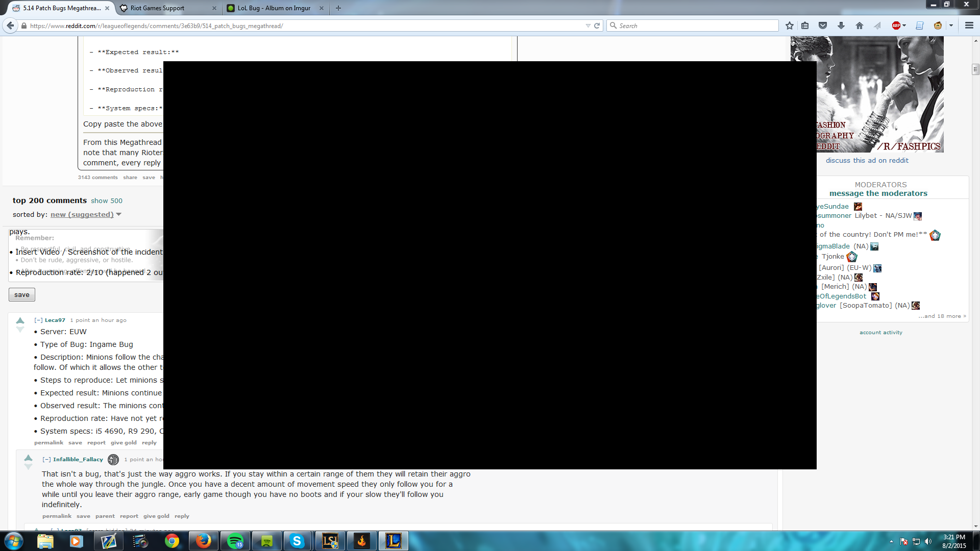Open Spotify from the Windows taskbar
Viewport: 980px width, 551px height.
[x=235, y=541]
